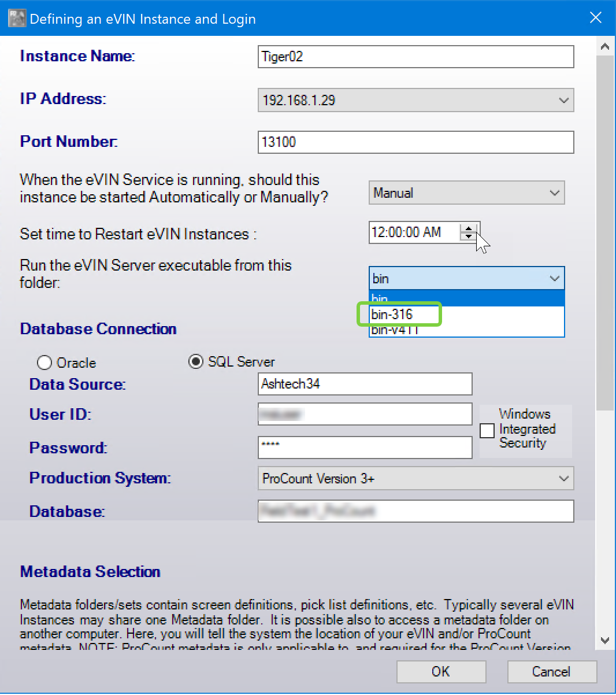Expand the IP Address dropdown
616x695 pixels.
point(563,100)
